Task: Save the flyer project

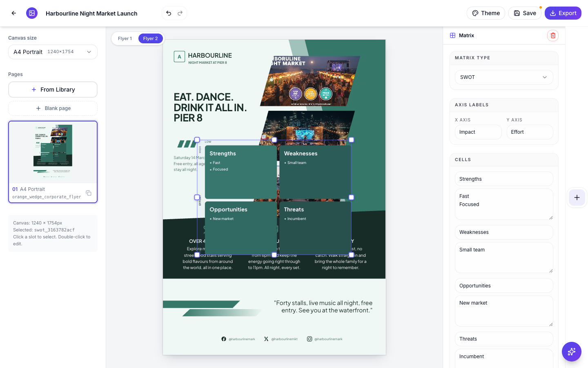Action: (525, 13)
